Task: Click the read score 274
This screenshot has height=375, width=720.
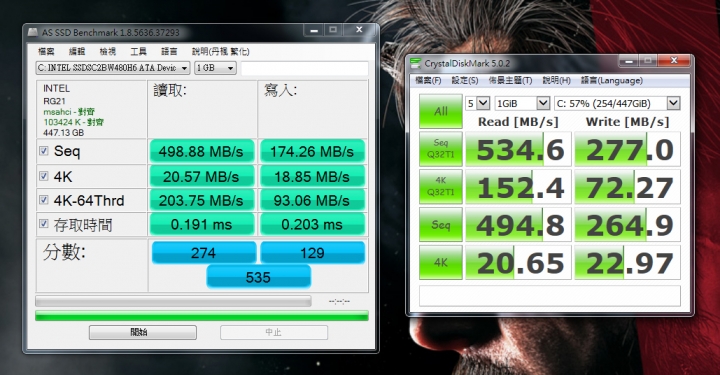Action: pos(203,252)
